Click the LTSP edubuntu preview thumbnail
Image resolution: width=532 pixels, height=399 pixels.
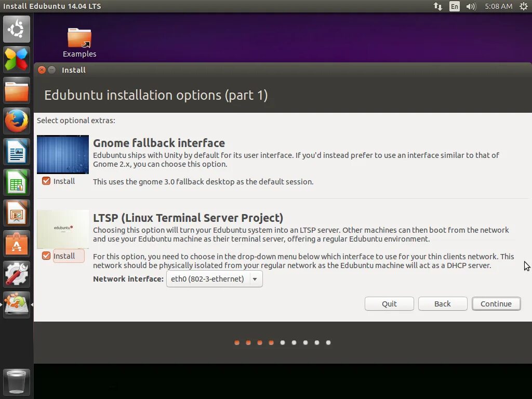[63, 229]
